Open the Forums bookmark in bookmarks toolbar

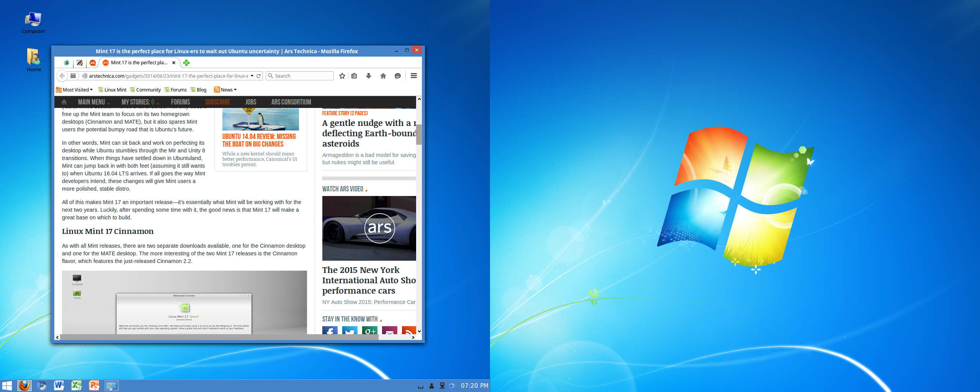tap(176, 90)
